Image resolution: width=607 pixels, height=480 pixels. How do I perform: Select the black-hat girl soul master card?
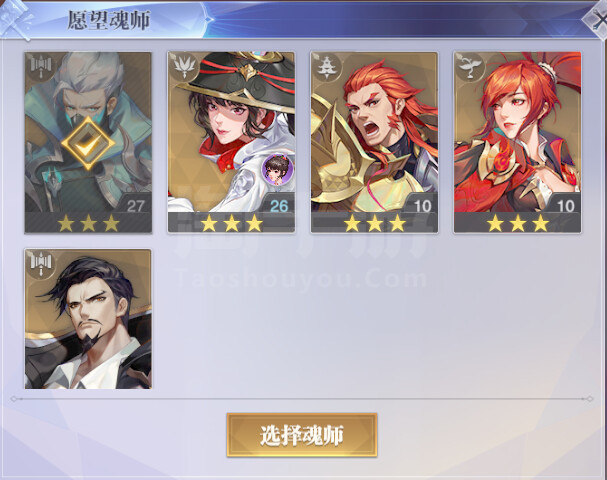tap(231, 142)
